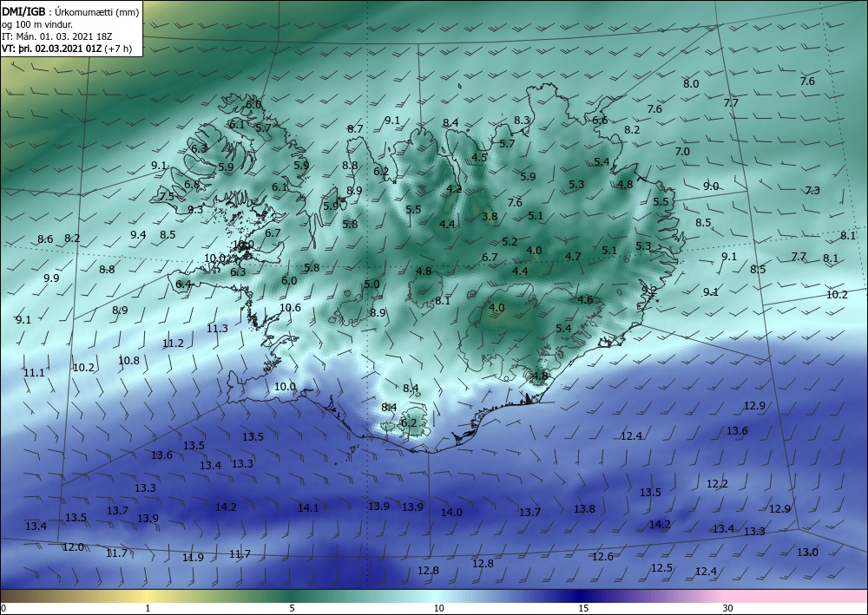Click the map value '12.5'
Screen dimensions: 868x615
click(x=661, y=568)
